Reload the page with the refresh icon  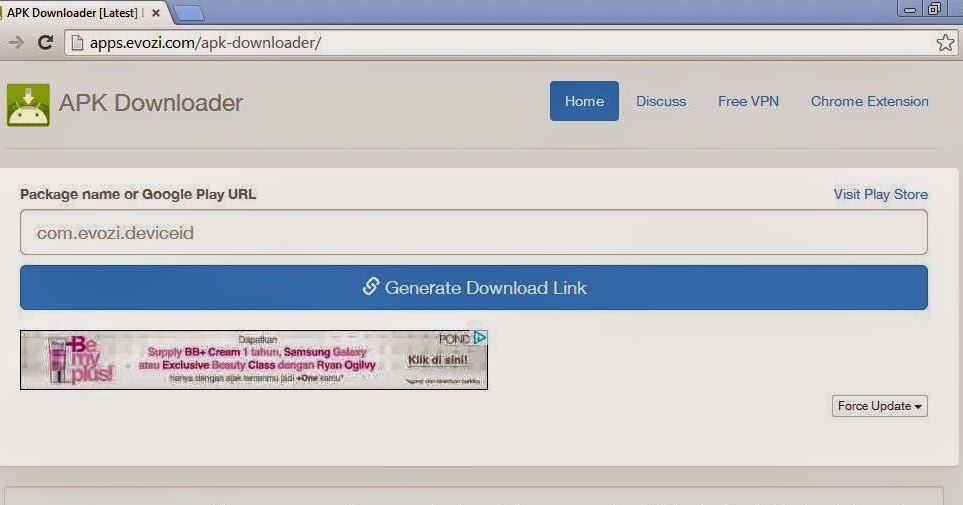tap(45, 42)
